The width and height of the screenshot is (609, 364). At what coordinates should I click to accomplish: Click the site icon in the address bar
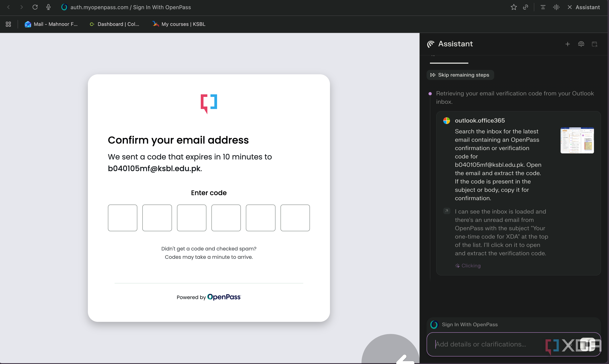(x=64, y=7)
